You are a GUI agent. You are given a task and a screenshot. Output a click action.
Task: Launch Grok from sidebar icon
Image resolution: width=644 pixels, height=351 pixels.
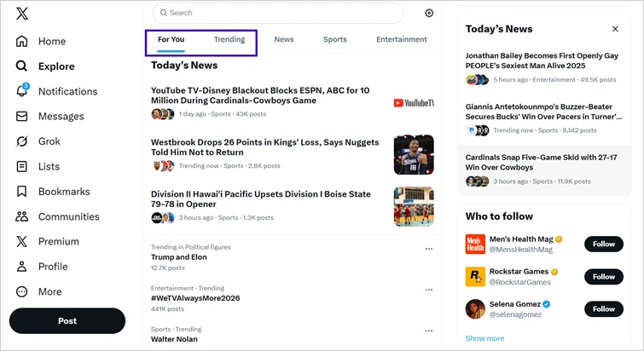click(22, 141)
